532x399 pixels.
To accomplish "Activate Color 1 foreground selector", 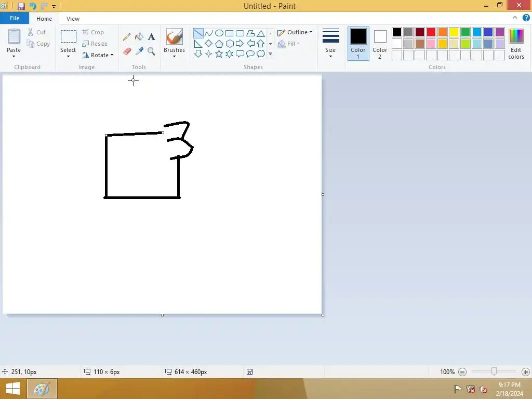I will point(358,44).
